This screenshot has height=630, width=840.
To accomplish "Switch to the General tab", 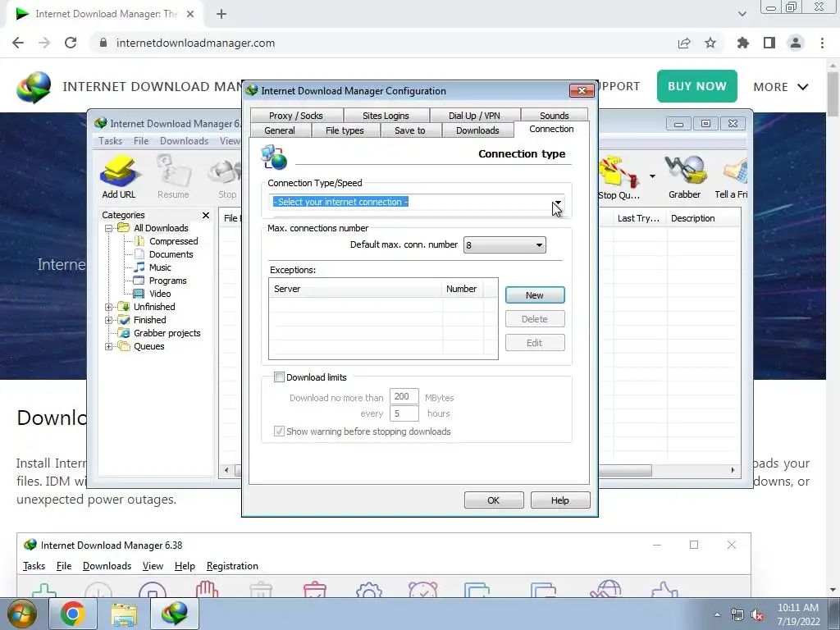I will (x=280, y=130).
